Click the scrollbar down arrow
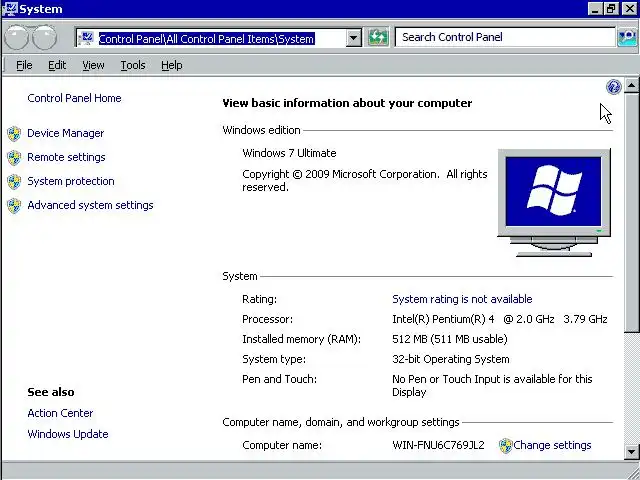Image resolution: width=640 pixels, height=480 pixels. [631, 452]
